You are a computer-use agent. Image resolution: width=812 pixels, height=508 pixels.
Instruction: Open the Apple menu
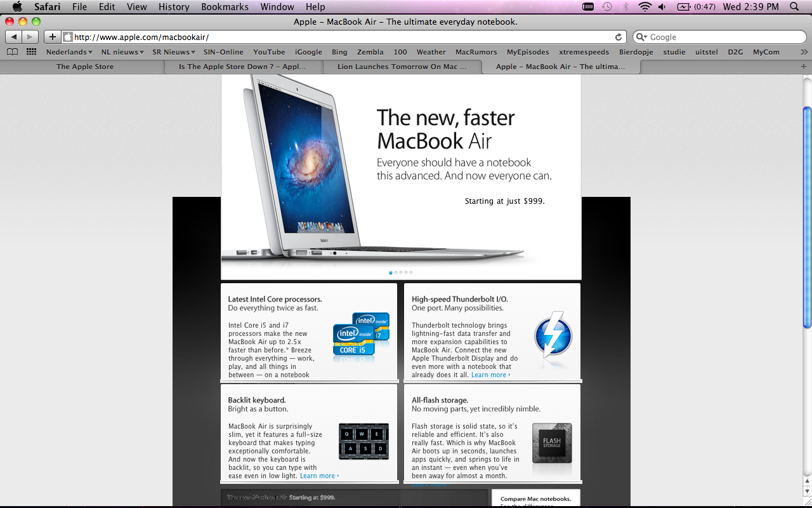tap(17, 6)
